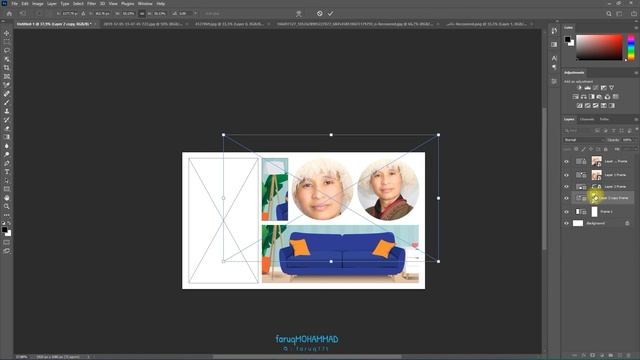Screen dimensions: 640x360
Task: Open the Color panel menu
Action: (x=636, y=28)
